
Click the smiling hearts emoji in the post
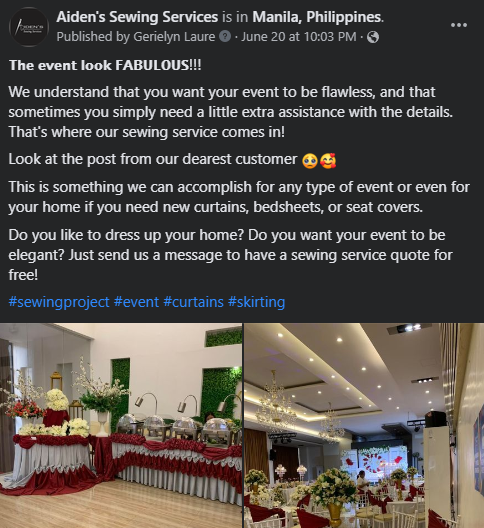(x=328, y=160)
